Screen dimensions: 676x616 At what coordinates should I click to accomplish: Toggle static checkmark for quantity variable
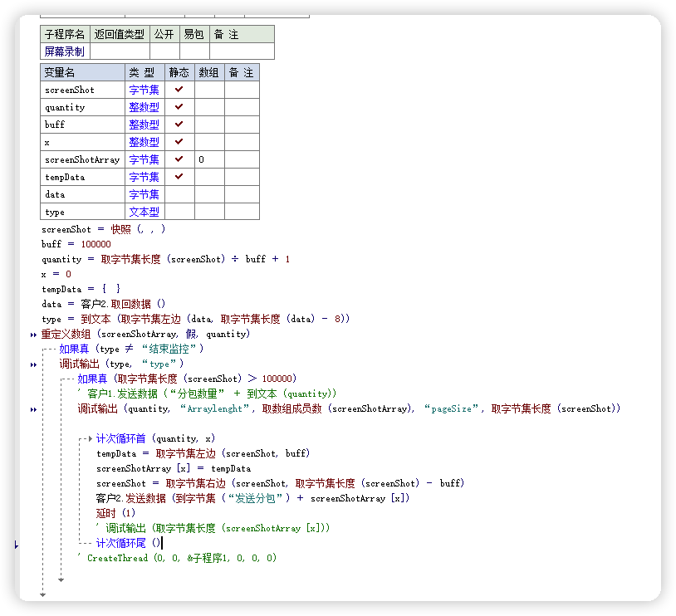(x=179, y=107)
